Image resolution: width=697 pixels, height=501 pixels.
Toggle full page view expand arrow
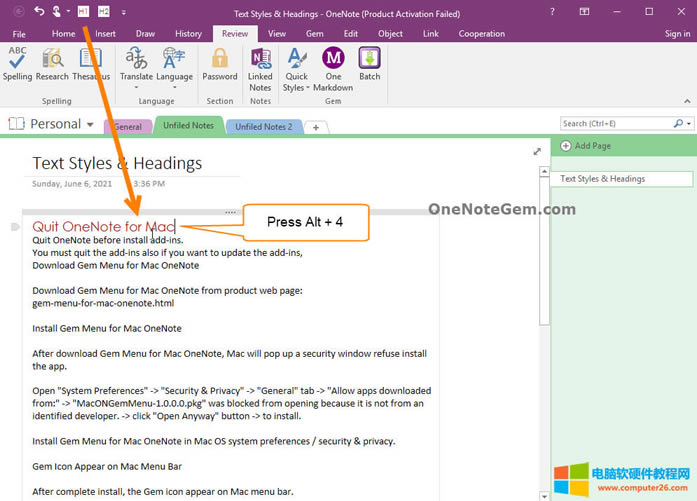[x=537, y=151]
